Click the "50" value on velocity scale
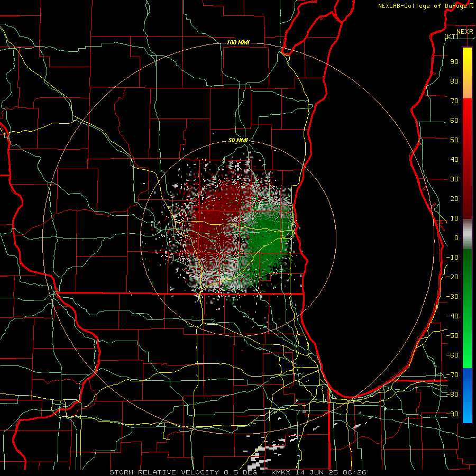This screenshot has height=476, width=476. point(454,140)
